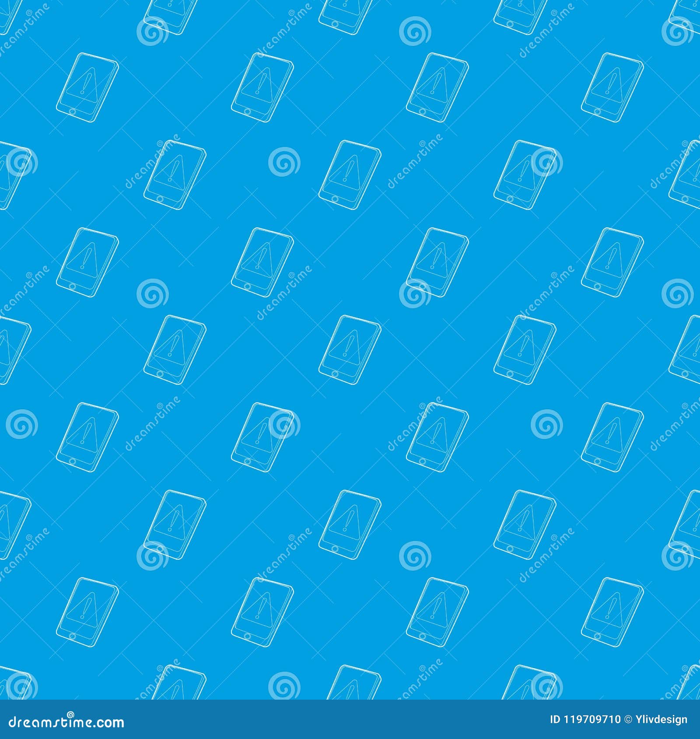Select the top-left warning phone icon
Viewport: 700px width, 739px height.
(86, 87)
